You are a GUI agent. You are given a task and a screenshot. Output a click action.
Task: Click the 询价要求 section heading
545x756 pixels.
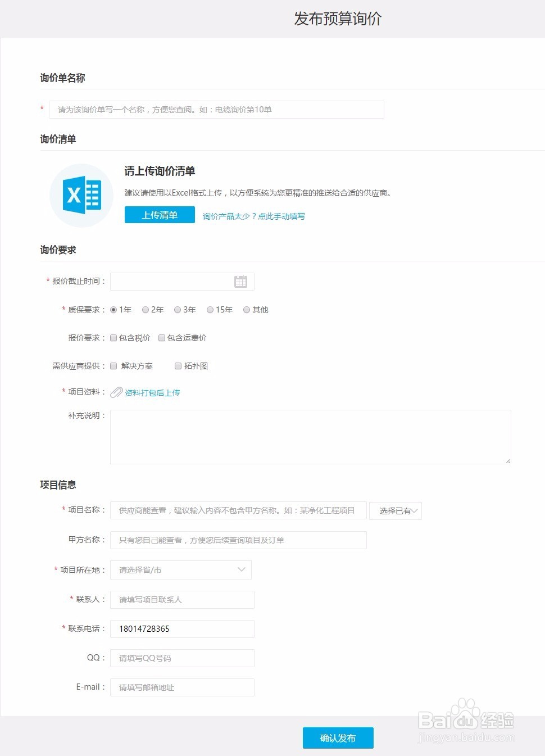click(x=58, y=250)
